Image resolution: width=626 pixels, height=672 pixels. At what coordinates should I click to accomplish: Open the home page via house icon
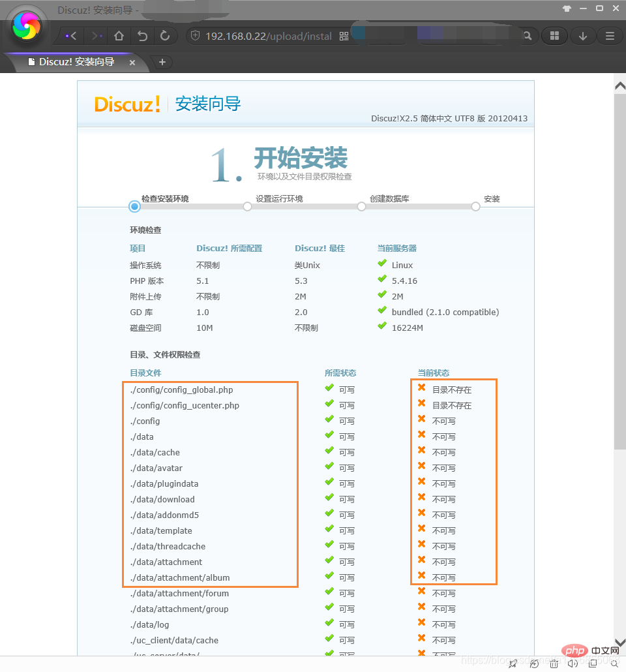click(x=119, y=36)
